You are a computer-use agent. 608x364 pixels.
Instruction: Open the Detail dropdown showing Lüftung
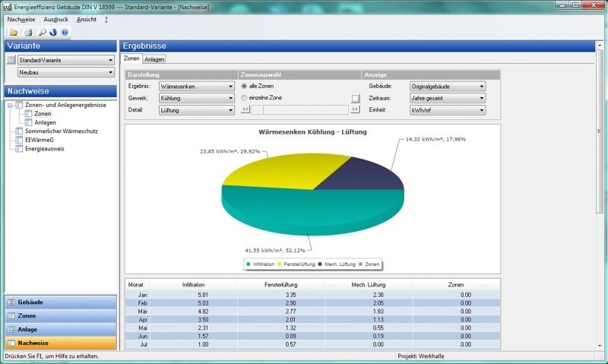(x=197, y=110)
